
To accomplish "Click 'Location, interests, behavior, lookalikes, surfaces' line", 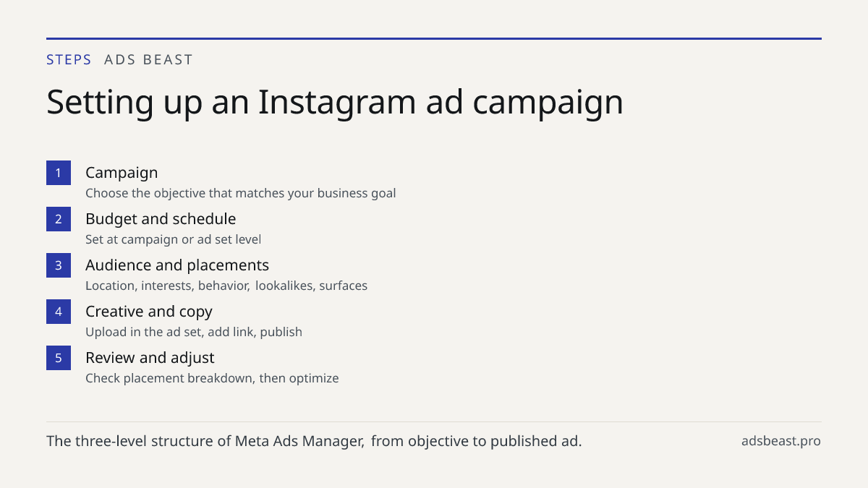I will click(x=226, y=286).
